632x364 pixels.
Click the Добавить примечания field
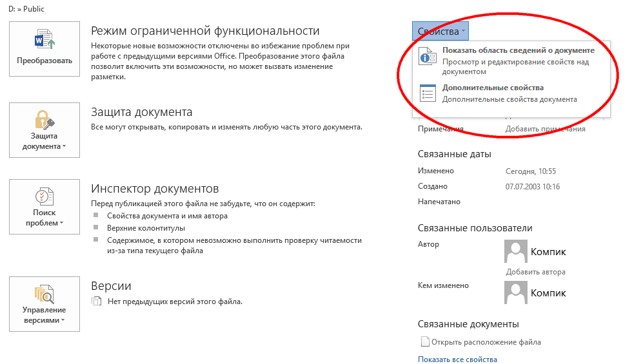(545, 129)
